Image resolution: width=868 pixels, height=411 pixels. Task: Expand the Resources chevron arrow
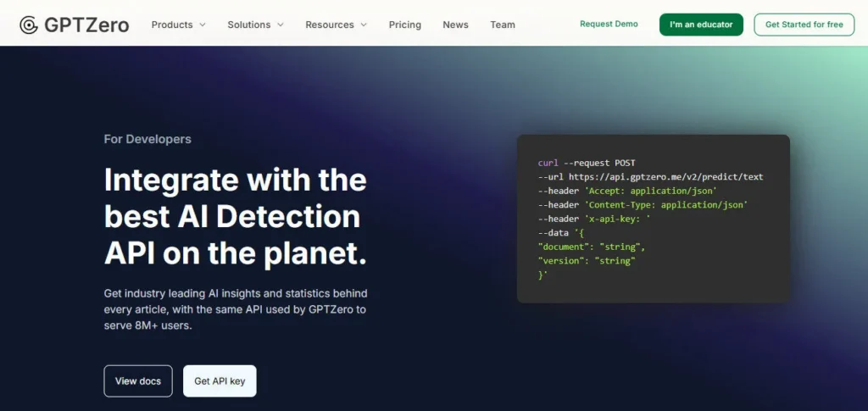363,25
